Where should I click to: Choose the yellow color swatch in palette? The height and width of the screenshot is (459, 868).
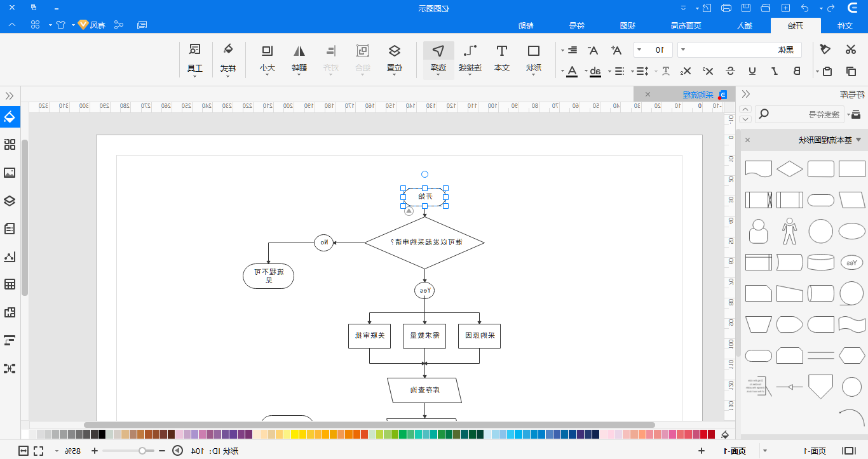(x=294, y=434)
